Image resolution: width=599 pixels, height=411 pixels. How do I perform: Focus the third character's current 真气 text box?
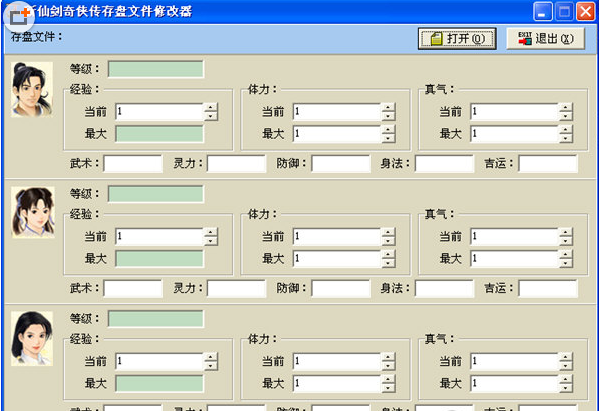[x=515, y=361]
